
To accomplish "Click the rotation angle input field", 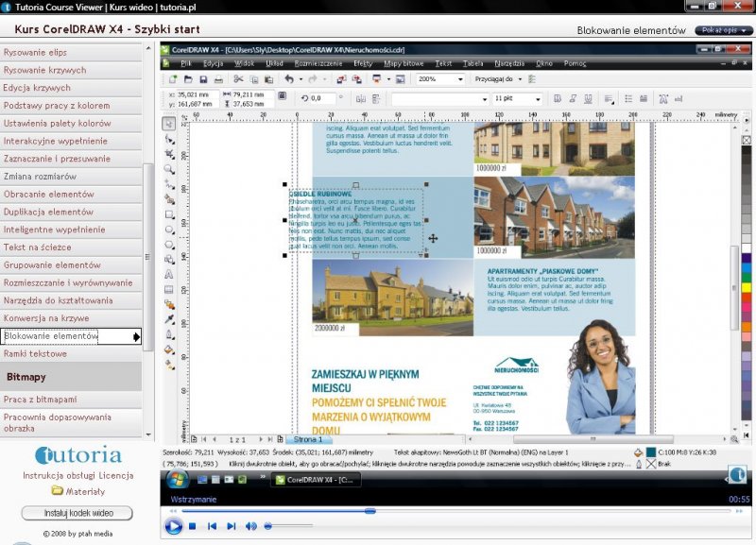I will (323, 98).
